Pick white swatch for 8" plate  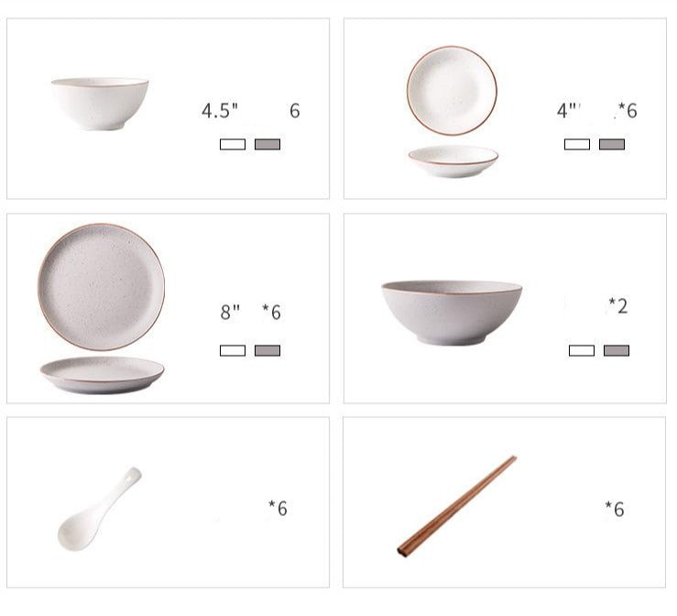[x=233, y=350]
